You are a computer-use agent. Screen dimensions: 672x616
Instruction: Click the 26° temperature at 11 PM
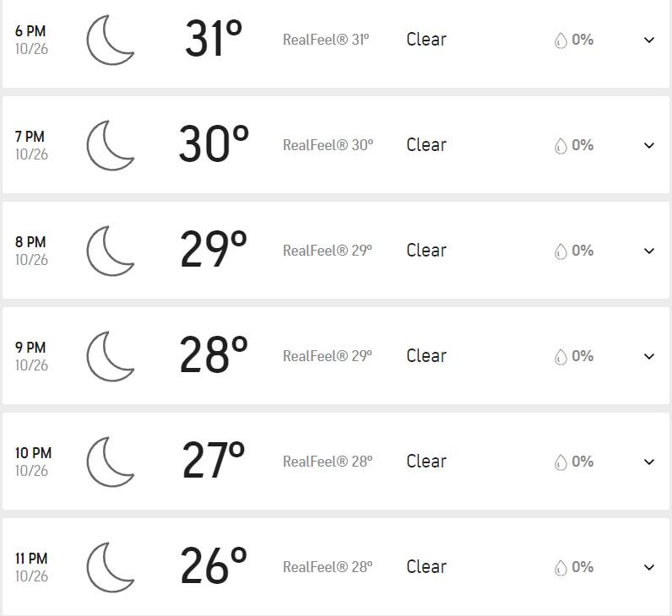click(214, 566)
